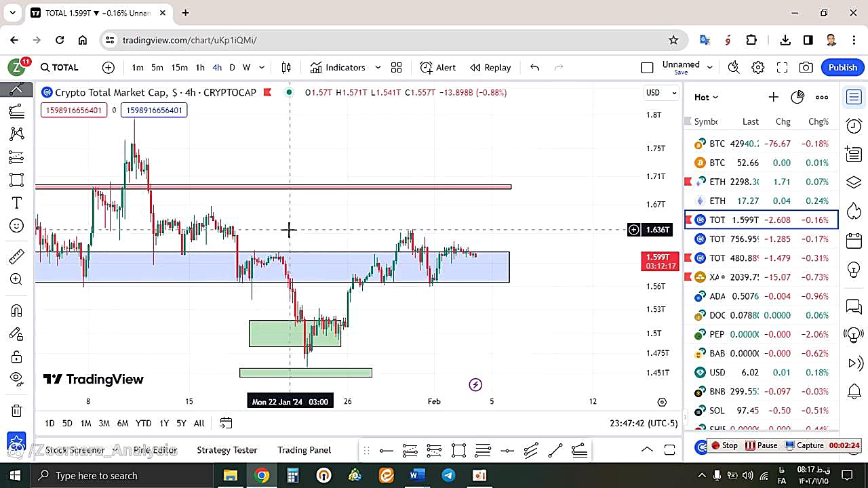This screenshot has width=868, height=488.
Task: Open the USD currency dropdown
Action: point(661,93)
